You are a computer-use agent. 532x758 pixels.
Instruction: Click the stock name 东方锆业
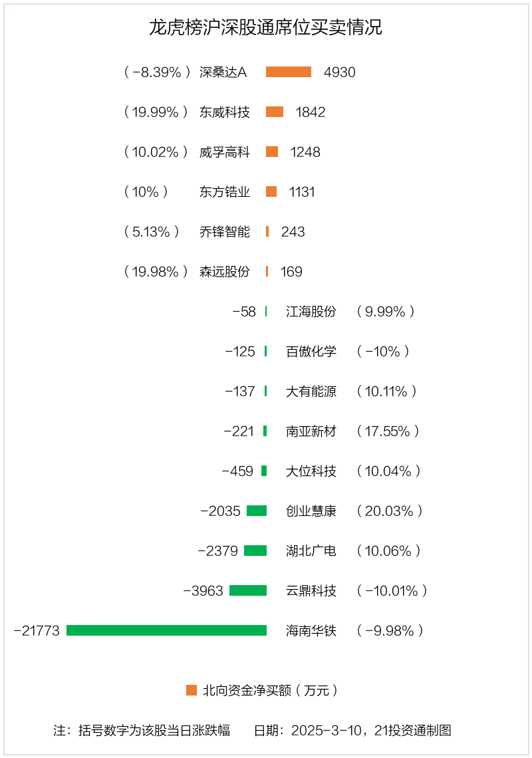pyautogui.click(x=225, y=191)
